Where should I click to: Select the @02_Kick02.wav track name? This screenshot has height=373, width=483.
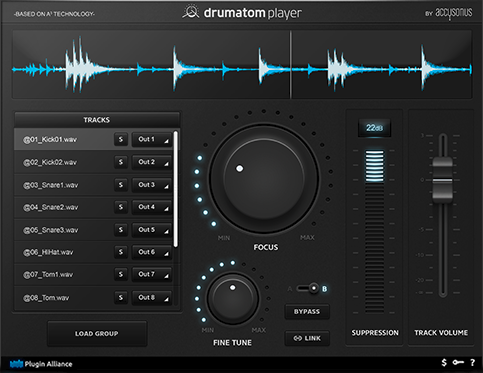(x=50, y=162)
